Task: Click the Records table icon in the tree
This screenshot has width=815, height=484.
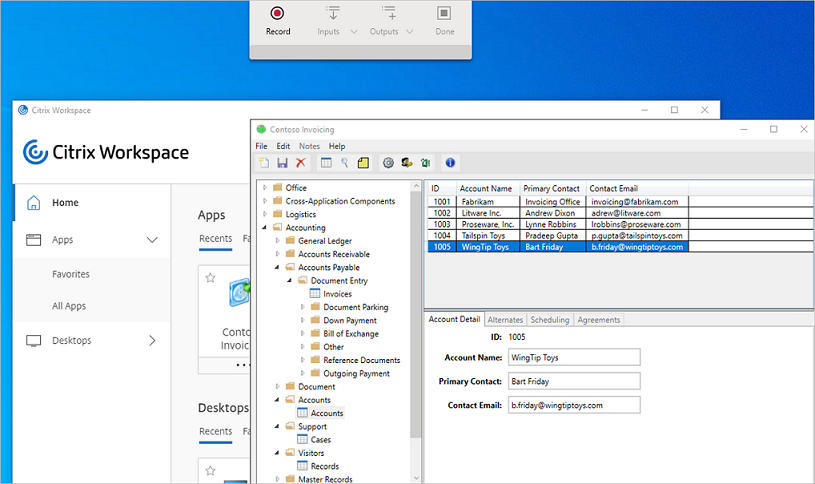Action: click(x=302, y=466)
